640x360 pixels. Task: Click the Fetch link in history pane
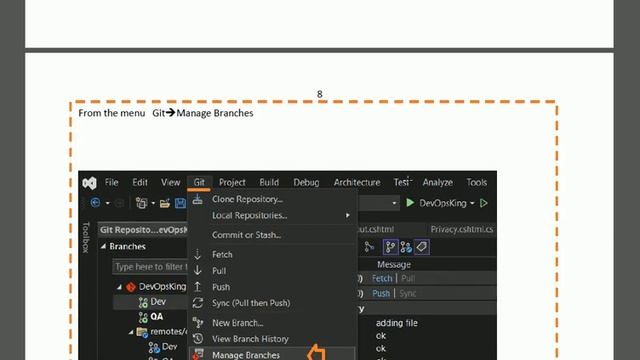[x=382, y=278]
